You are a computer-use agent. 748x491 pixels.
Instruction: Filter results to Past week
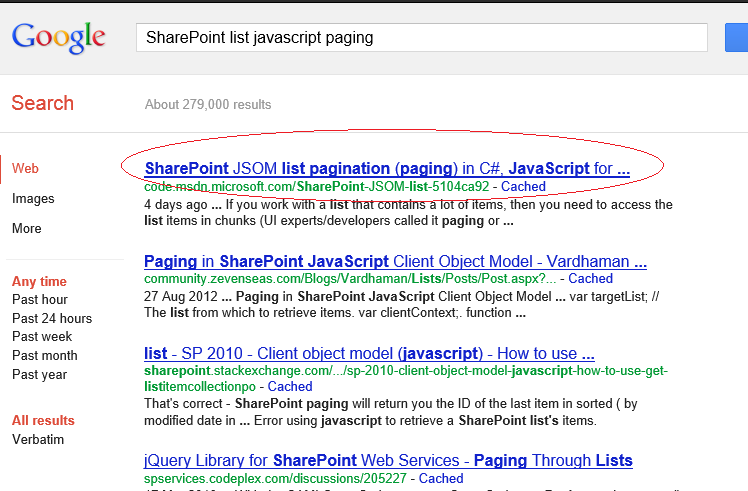coord(42,337)
